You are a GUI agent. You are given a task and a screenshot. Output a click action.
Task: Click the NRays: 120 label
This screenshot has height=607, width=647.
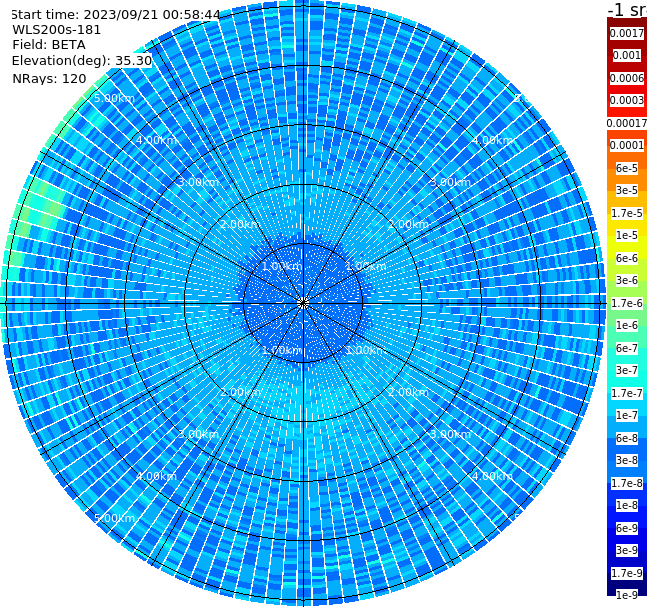tap(49, 78)
